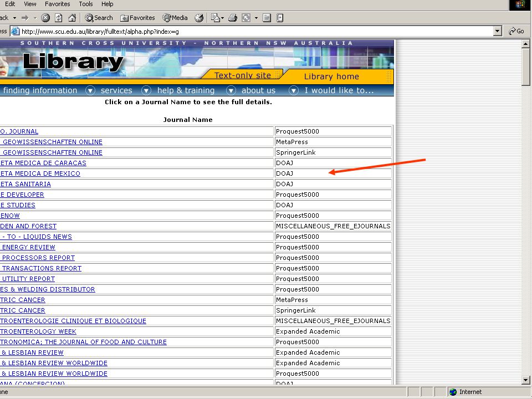The width and height of the screenshot is (532, 399).
Task: Open the Back button history dropdown arrow
Action: pyautogui.click(x=14, y=18)
